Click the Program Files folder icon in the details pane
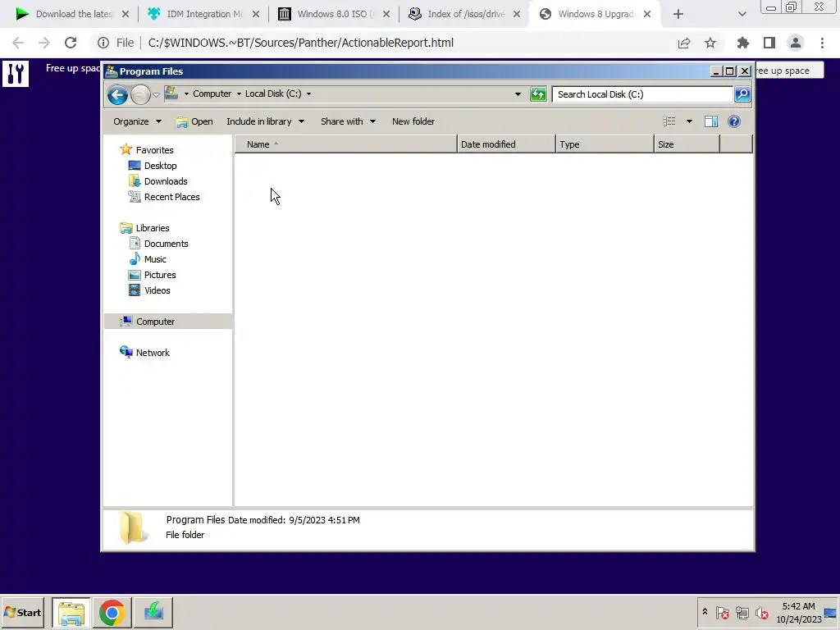Image resolution: width=840 pixels, height=630 pixels. pyautogui.click(x=133, y=527)
